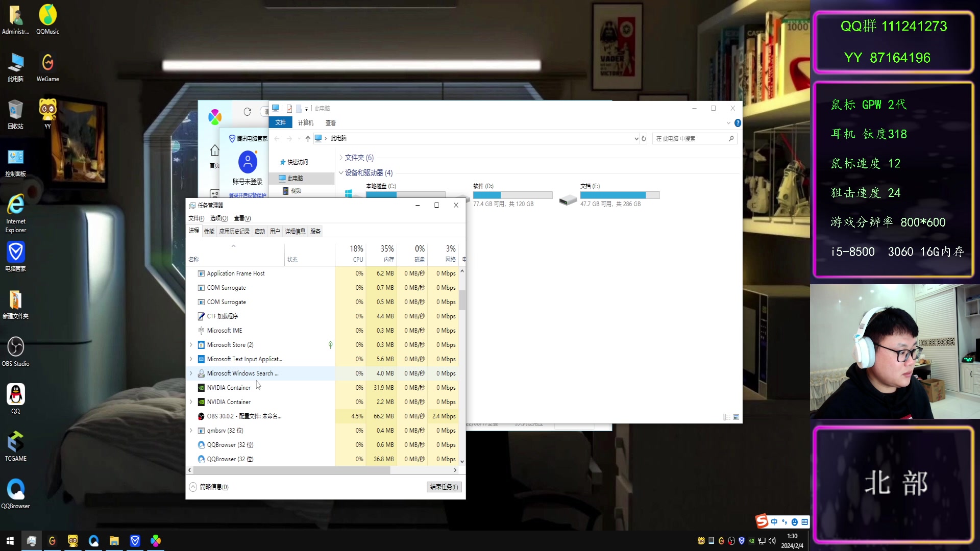Viewport: 980px width, 551px height.
Task: Click WeGame icon in taskbar
Action: tap(52, 541)
